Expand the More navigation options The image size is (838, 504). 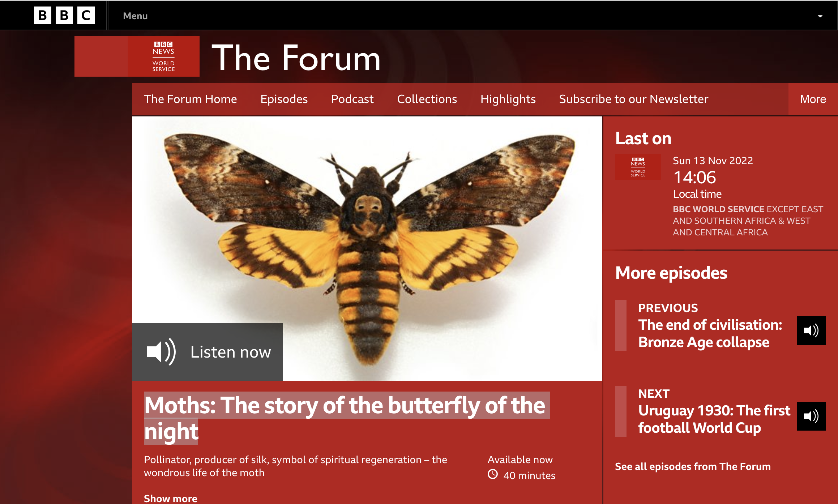pyautogui.click(x=813, y=99)
